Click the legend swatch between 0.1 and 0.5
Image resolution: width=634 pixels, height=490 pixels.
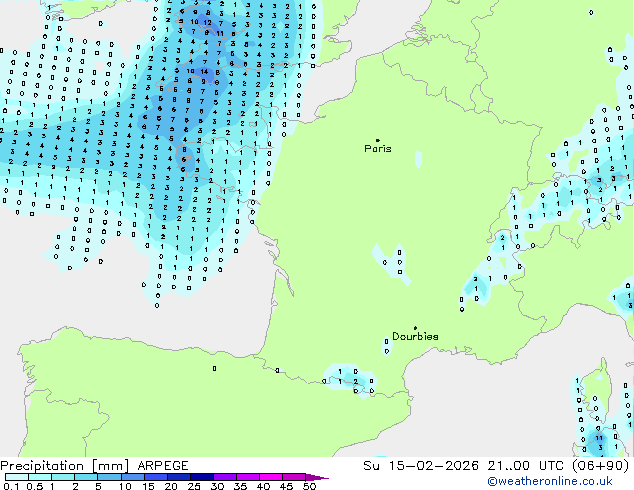coord(17,477)
